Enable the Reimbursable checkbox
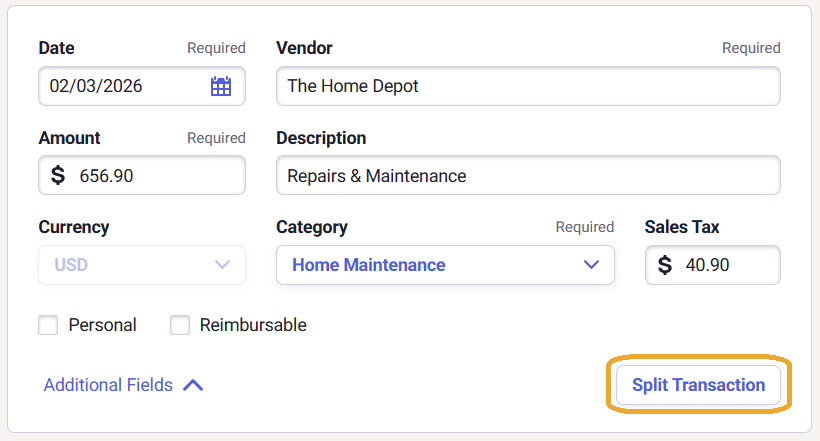Viewport: 820px width, 441px height. coord(180,325)
